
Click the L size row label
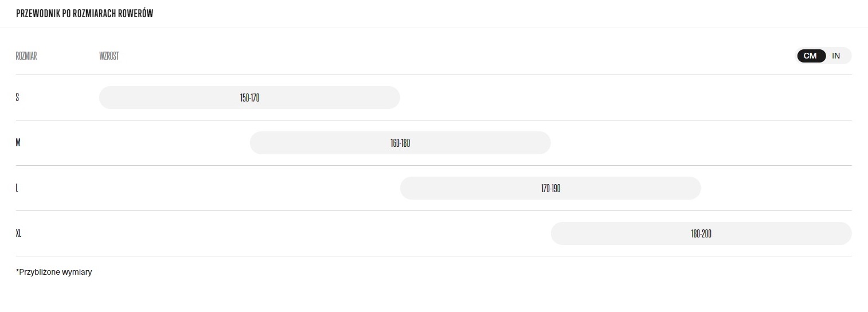[x=17, y=188]
